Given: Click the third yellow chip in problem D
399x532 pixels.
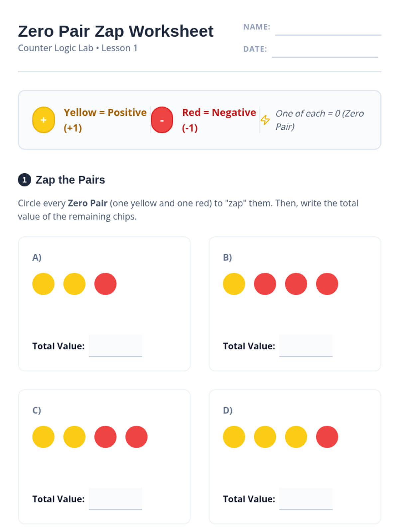Looking at the screenshot, I should coord(296,437).
